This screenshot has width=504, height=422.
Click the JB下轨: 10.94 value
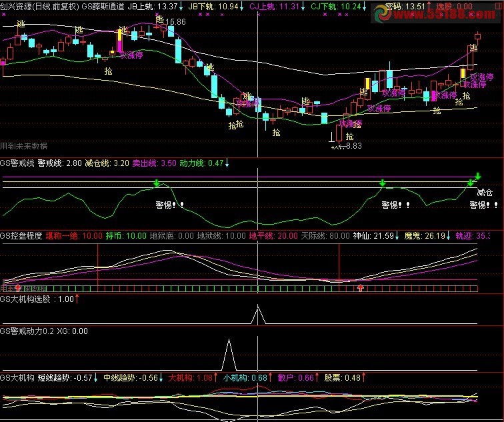point(213,7)
